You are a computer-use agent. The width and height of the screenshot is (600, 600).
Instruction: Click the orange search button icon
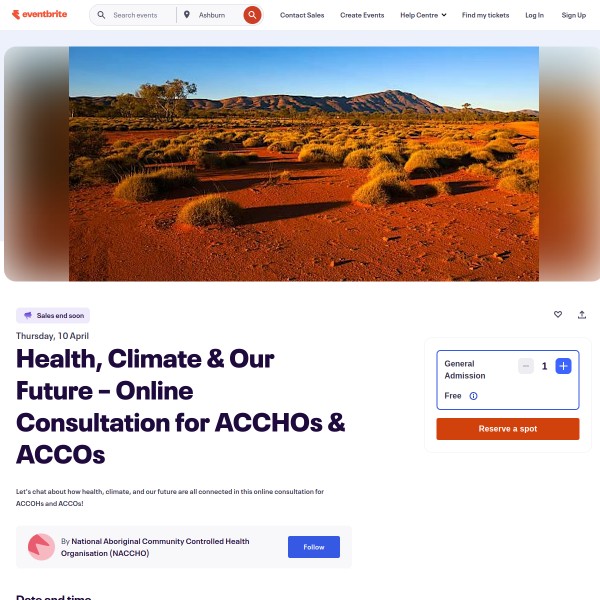point(252,15)
